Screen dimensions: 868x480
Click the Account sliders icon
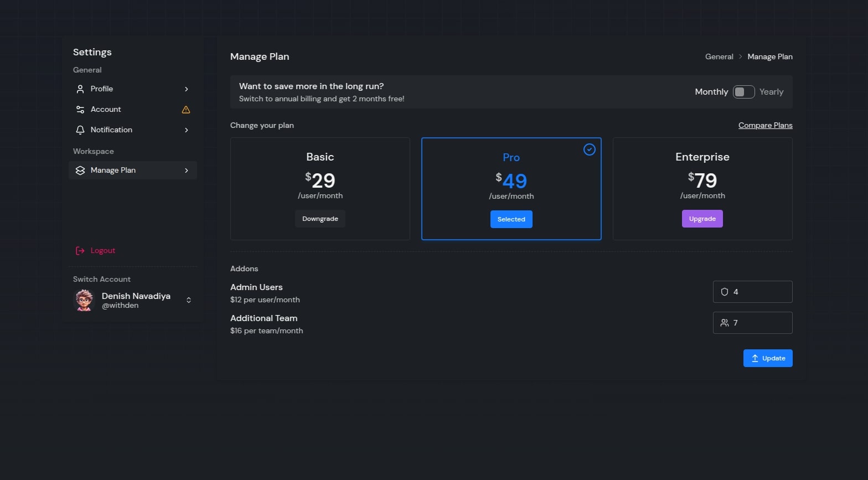tap(80, 110)
